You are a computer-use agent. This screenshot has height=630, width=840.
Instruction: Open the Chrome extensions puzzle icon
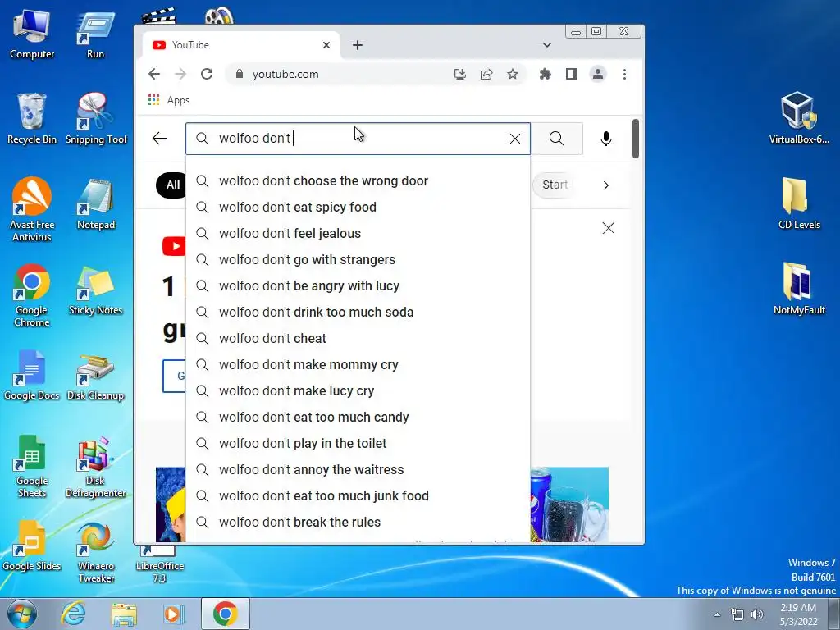(x=546, y=74)
